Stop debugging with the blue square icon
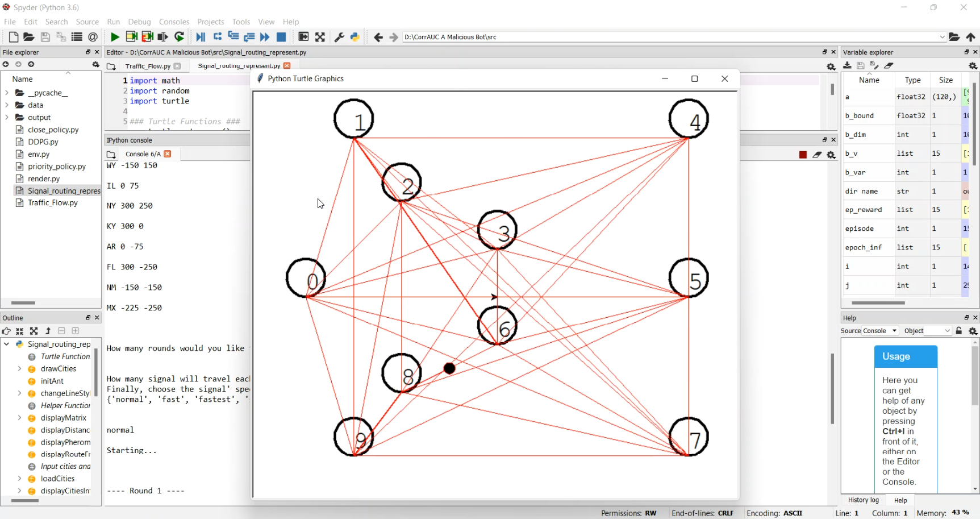Image resolution: width=980 pixels, height=519 pixels. [281, 37]
